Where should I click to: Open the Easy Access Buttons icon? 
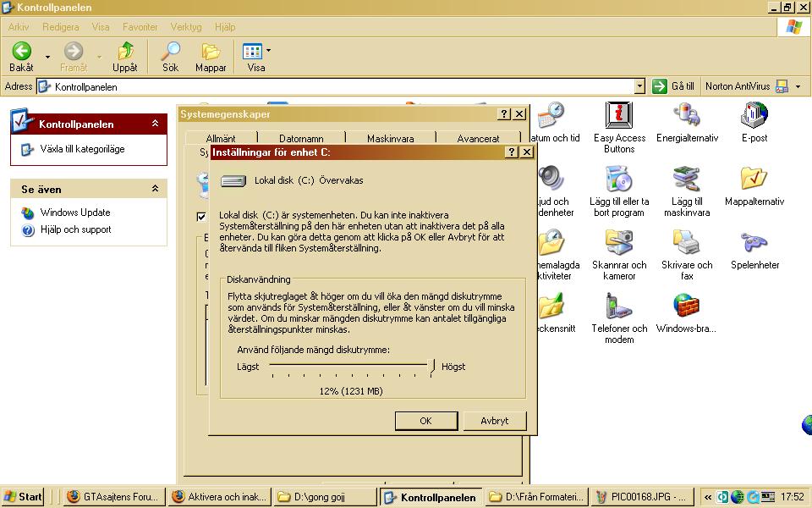pos(619,127)
